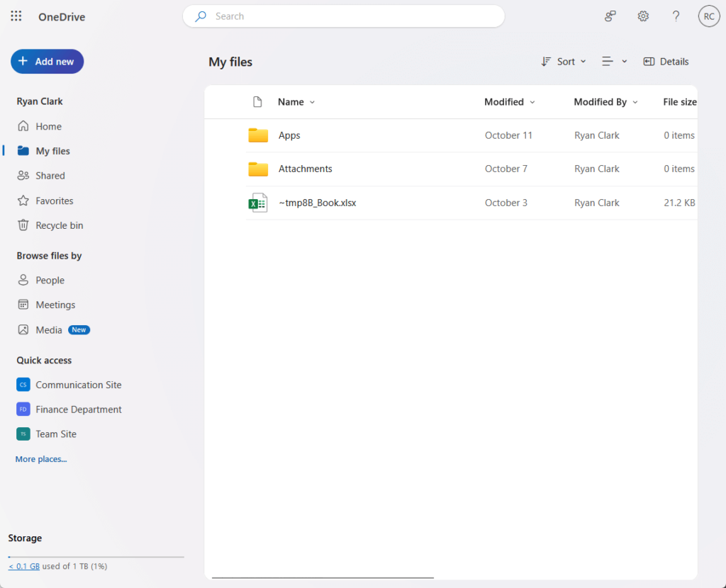
Task: Click the horizontal scrollbar under the file list
Action: tap(323, 577)
